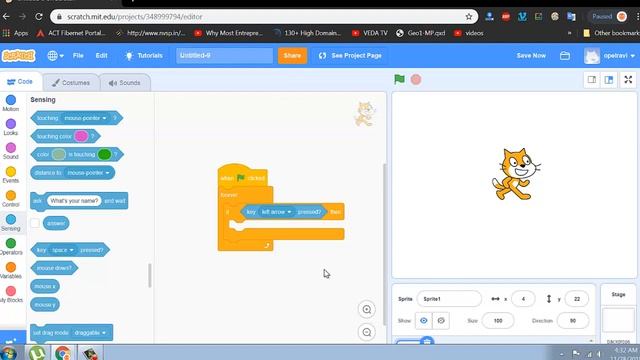Open the left arrow key dropdown in script
Image resolution: width=640 pixels, height=360 pixels.
(276, 212)
